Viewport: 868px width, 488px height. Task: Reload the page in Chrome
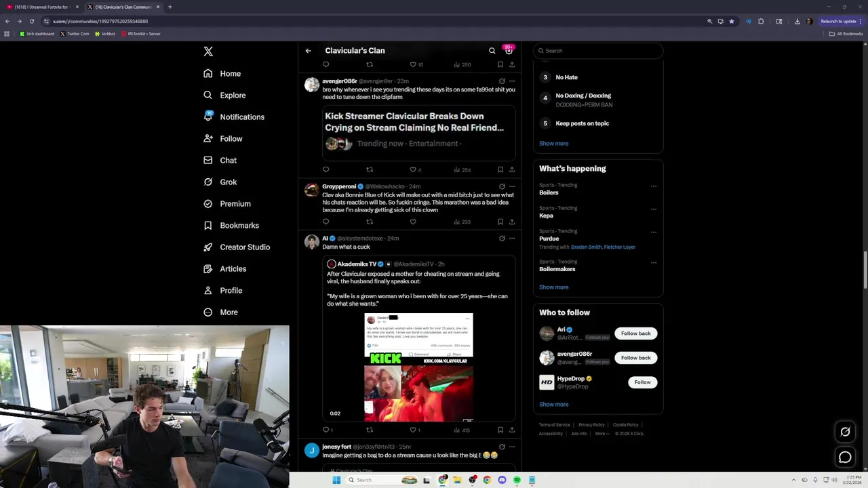point(31,21)
